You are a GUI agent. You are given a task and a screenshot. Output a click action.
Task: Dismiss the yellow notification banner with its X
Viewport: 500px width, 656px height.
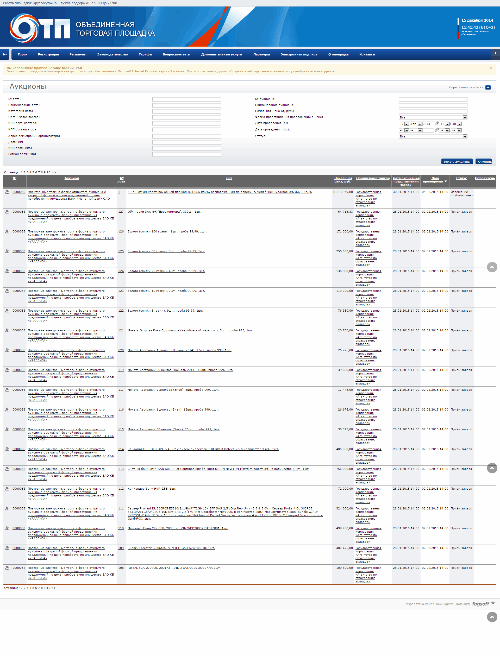(x=491, y=68)
